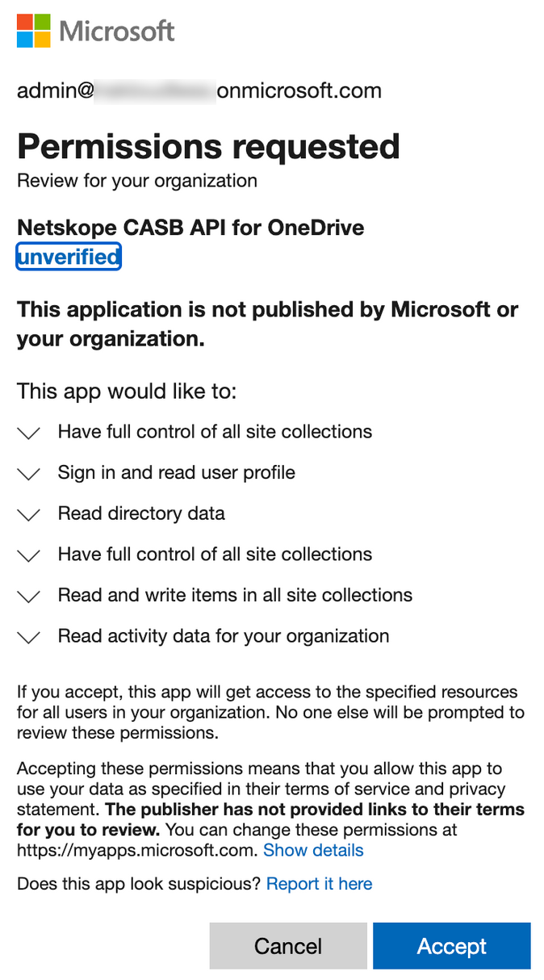
Task: Select the Sign in and read user profile text
Action: click(177, 472)
